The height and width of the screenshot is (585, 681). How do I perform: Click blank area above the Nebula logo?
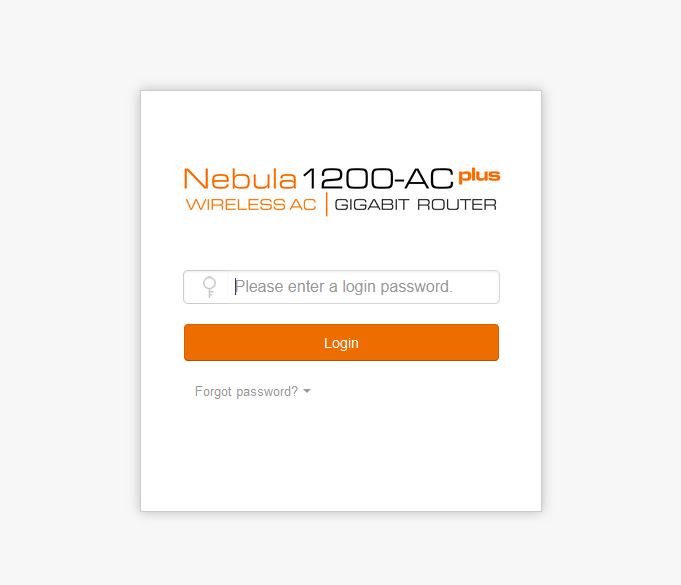pos(341,128)
